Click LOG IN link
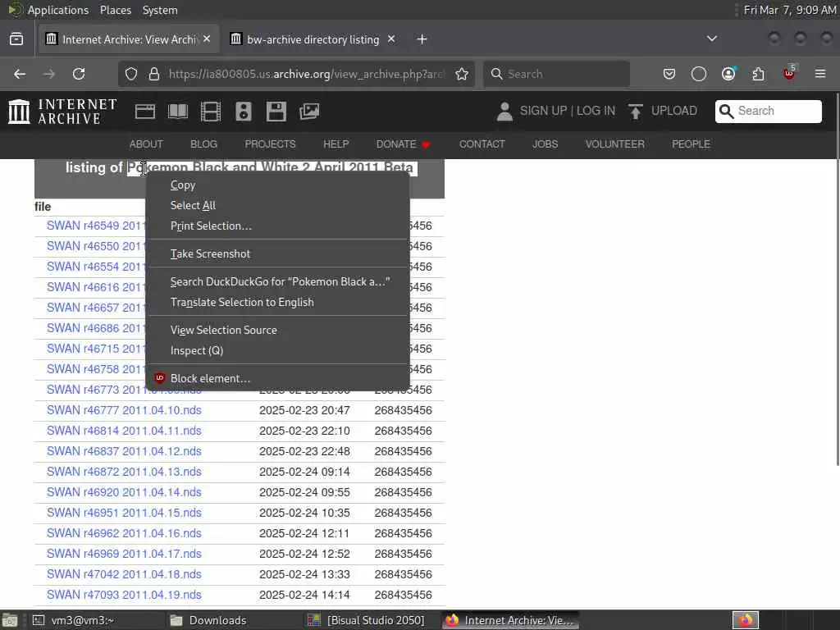The width and height of the screenshot is (840, 630). (x=596, y=111)
